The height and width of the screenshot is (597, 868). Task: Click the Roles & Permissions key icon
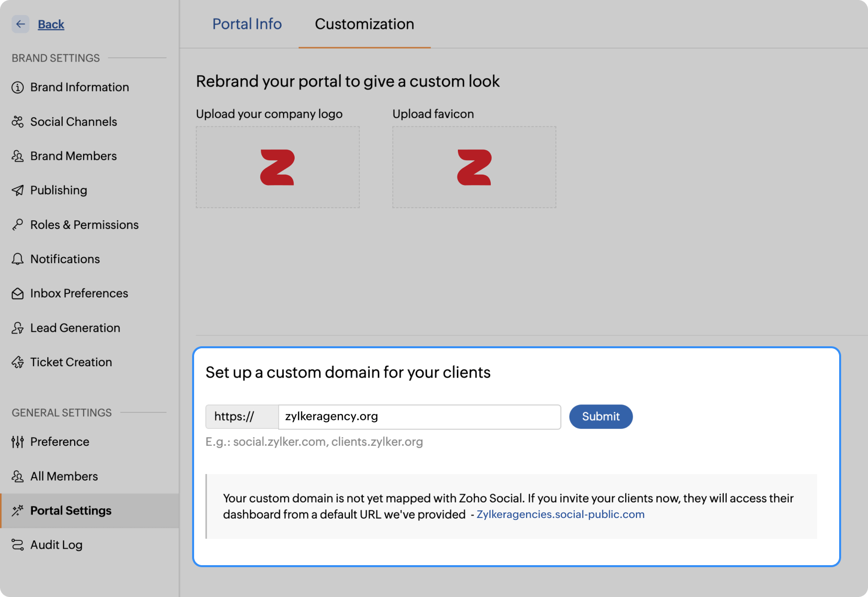[17, 225]
